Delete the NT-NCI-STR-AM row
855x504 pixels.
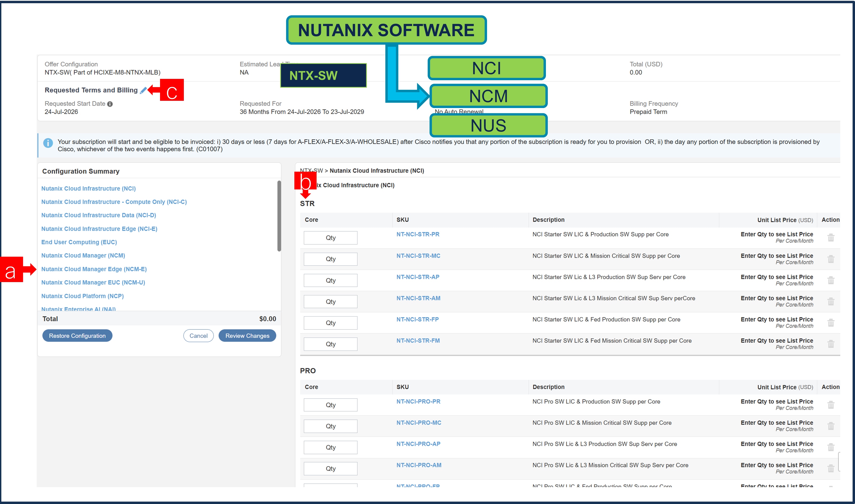click(831, 301)
